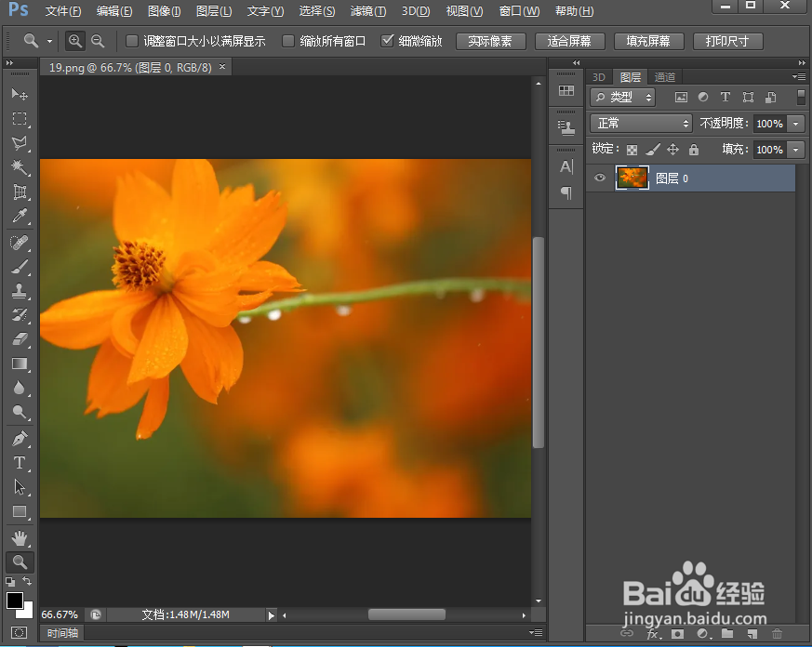Click the Zoom In mode icon

75,41
